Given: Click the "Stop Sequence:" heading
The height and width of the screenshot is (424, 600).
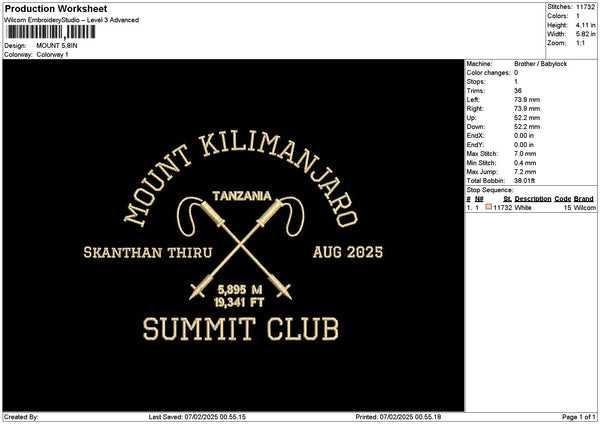Looking at the screenshot, I should tap(489, 190).
